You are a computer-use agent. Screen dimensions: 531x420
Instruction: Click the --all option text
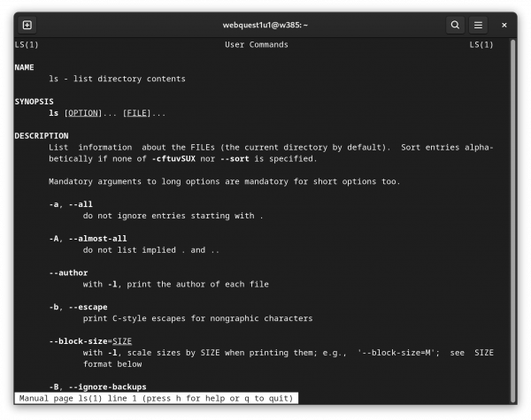[81, 204]
